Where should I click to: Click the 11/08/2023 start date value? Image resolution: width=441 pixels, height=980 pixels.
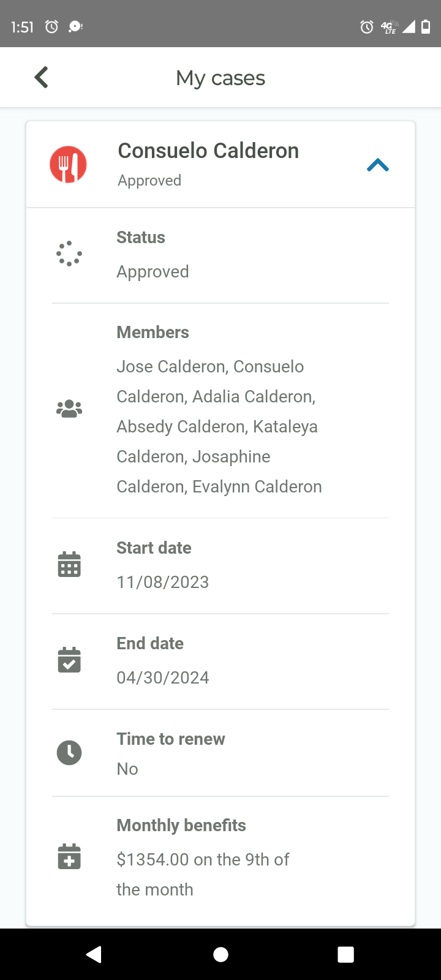[163, 582]
